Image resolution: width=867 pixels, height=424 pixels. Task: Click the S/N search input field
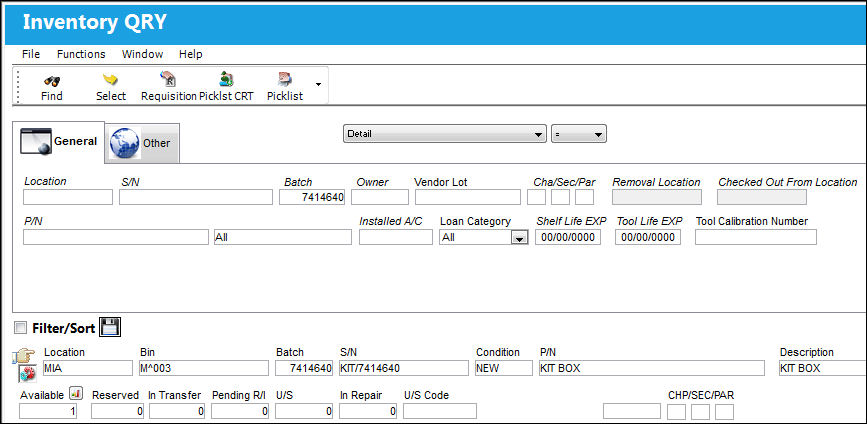[196, 197]
